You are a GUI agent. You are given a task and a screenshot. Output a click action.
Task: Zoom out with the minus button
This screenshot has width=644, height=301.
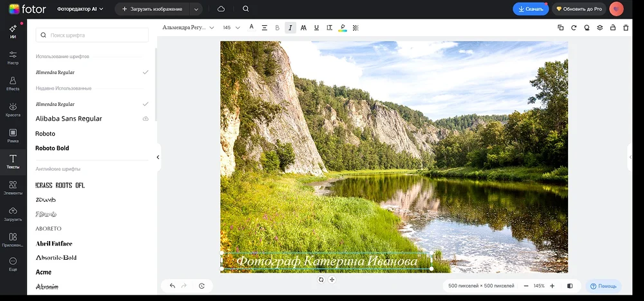point(526,286)
